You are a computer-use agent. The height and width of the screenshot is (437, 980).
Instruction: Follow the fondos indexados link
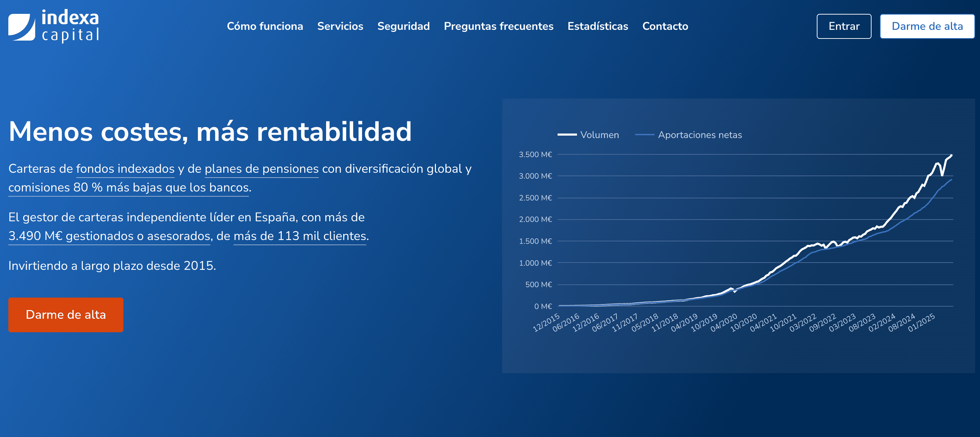[x=125, y=169]
